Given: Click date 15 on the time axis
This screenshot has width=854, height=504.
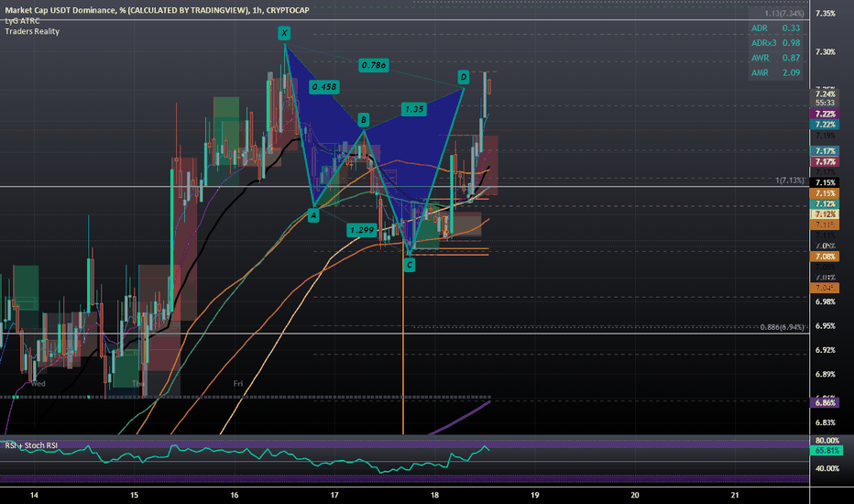Looking at the screenshot, I should (x=134, y=495).
